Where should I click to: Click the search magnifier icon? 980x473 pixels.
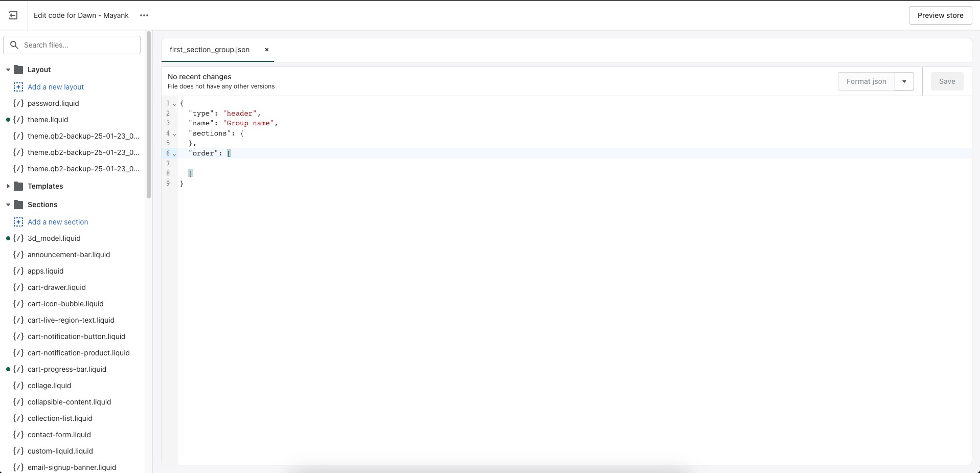[15, 45]
